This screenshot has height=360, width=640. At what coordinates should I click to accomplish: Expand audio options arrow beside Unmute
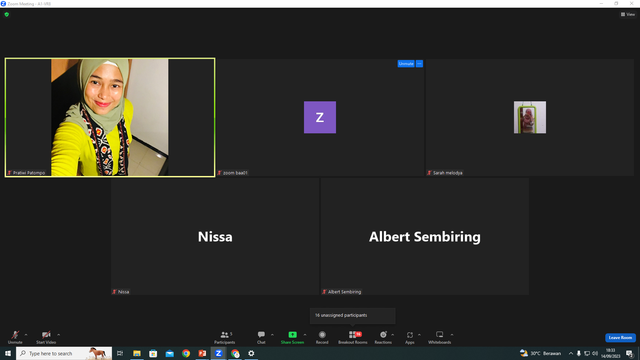coord(26,335)
